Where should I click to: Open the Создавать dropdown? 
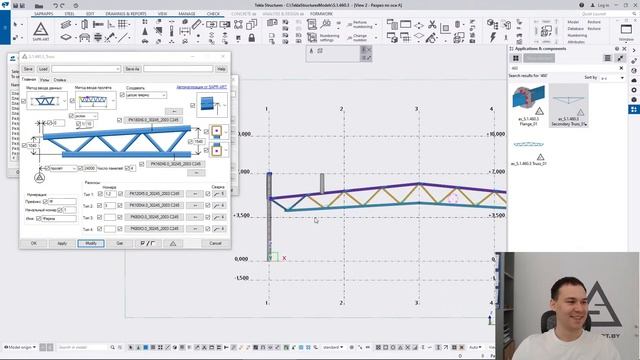pos(164,95)
